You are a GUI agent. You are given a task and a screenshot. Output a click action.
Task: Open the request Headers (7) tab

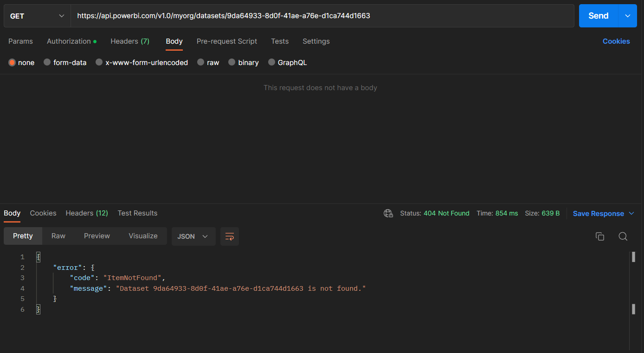point(130,41)
